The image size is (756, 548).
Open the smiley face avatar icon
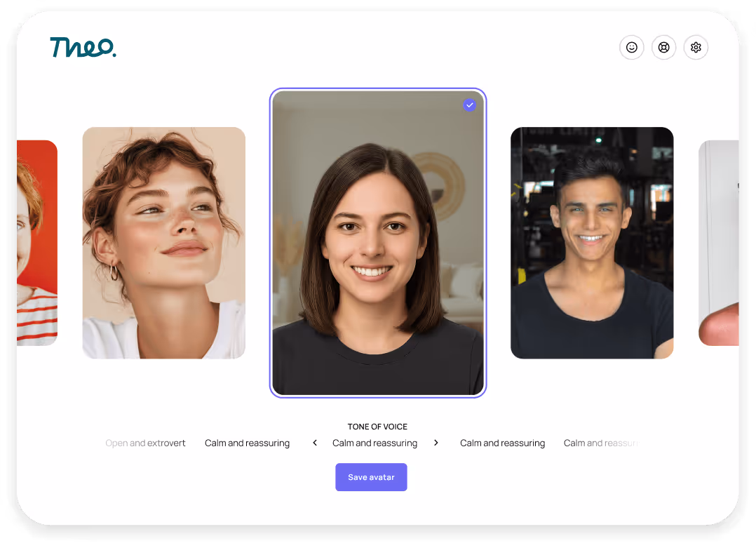point(632,47)
